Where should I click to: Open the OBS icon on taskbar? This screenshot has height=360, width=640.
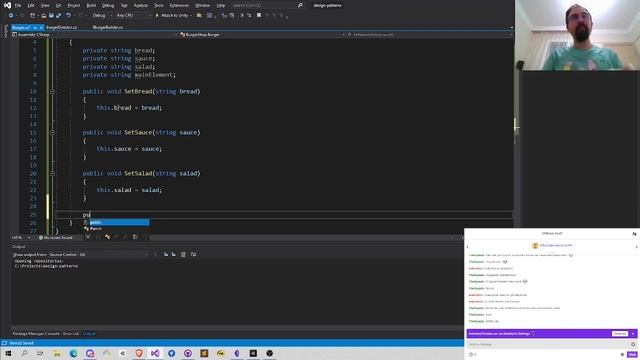pyautogui.click(x=269, y=353)
